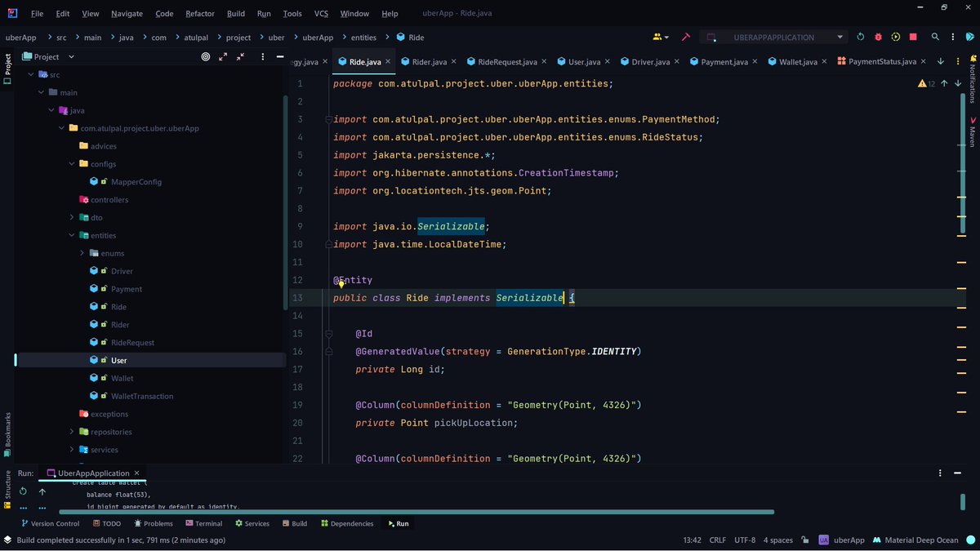Stop the running application with the red square

pyautogui.click(x=913, y=37)
